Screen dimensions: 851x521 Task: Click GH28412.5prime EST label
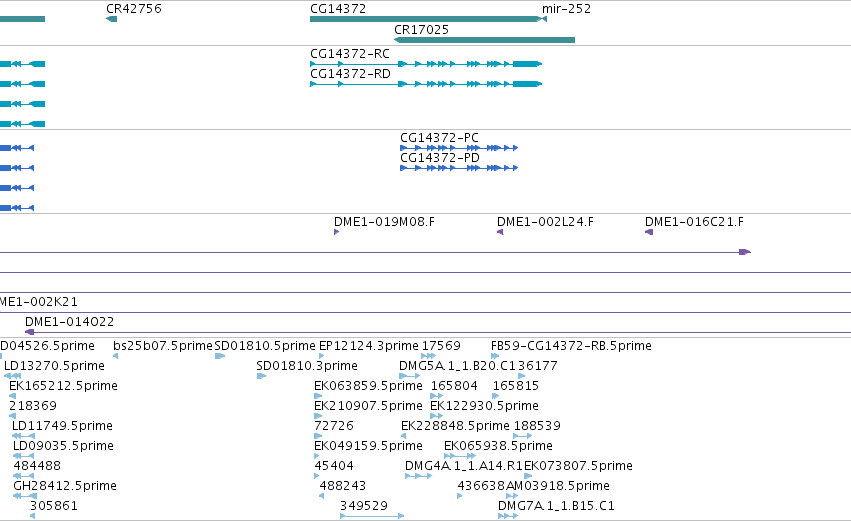point(65,486)
